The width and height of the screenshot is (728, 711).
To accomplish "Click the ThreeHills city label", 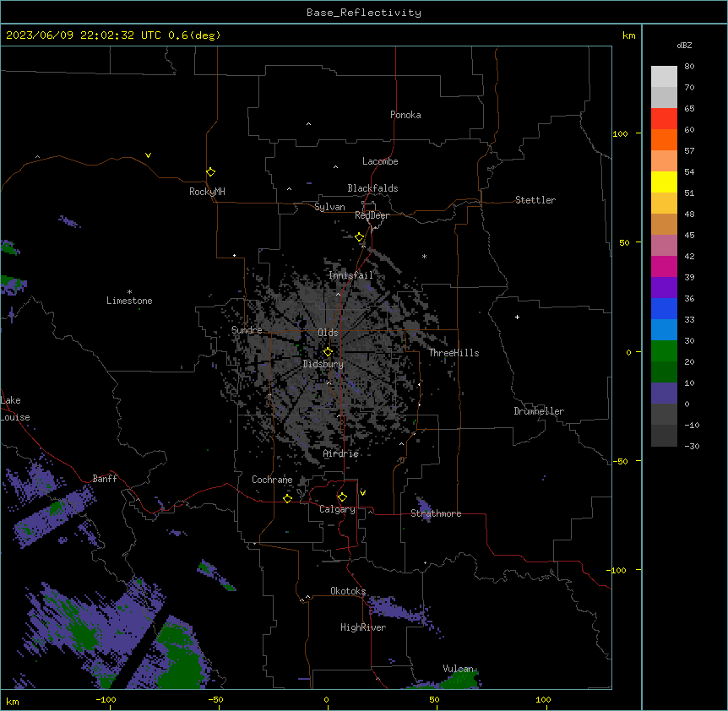I will pyautogui.click(x=454, y=353).
